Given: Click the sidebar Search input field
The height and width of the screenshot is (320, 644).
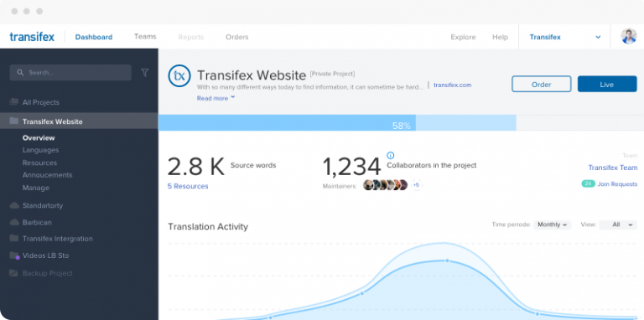Looking at the screenshot, I should 70,73.
